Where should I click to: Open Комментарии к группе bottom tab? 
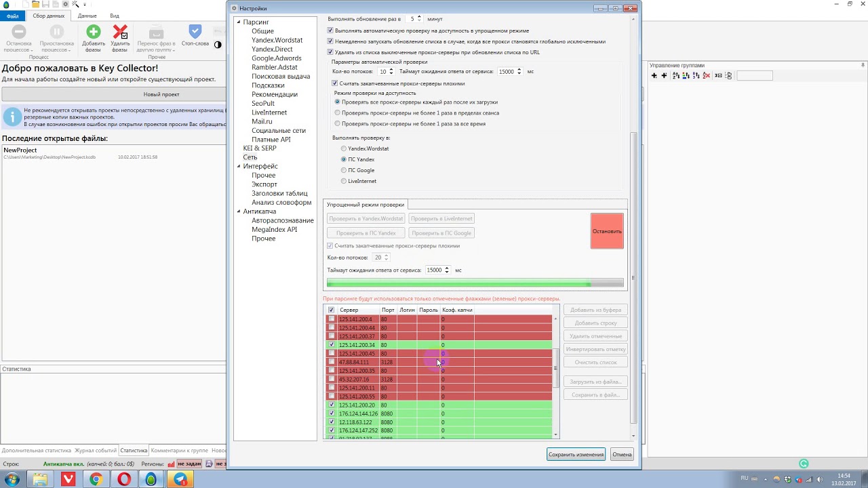[x=179, y=450]
